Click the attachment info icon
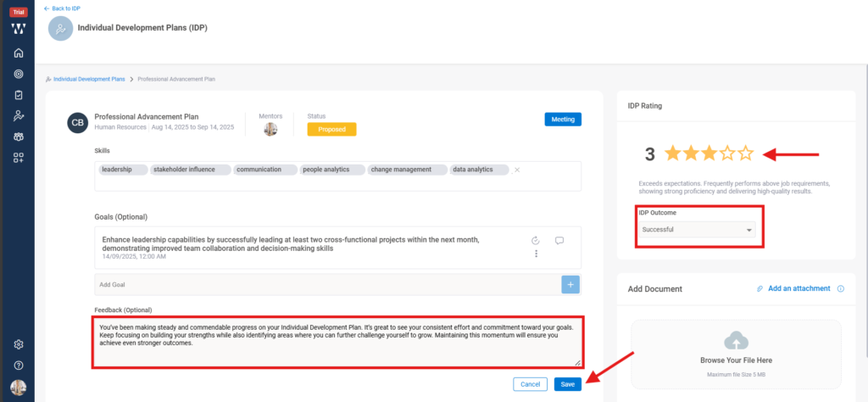The width and height of the screenshot is (868, 402). point(840,288)
